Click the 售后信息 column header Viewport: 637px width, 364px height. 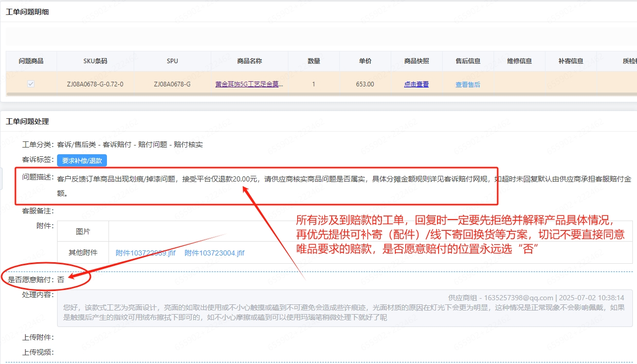(468, 61)
